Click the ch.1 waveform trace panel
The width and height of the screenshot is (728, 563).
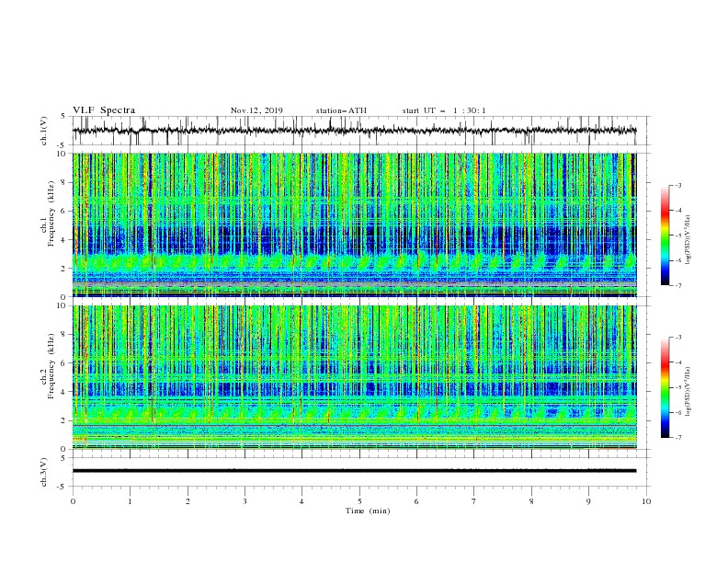(x=361, y=131)
